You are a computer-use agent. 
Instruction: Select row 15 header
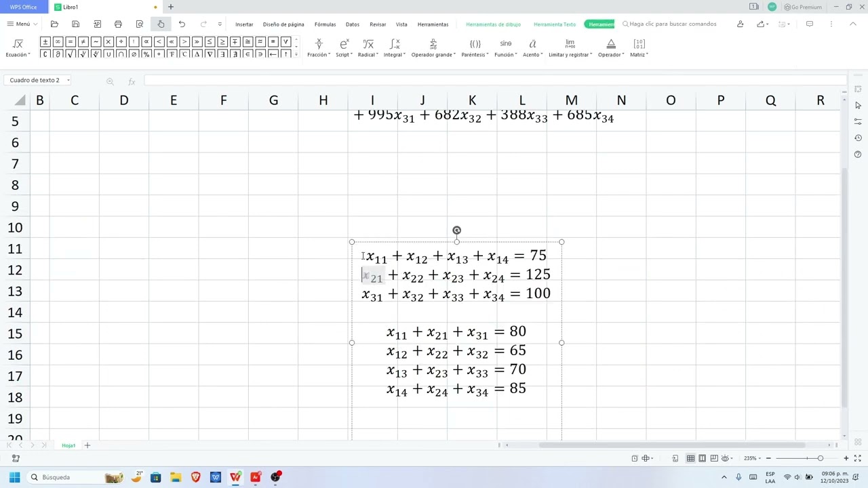16,333
